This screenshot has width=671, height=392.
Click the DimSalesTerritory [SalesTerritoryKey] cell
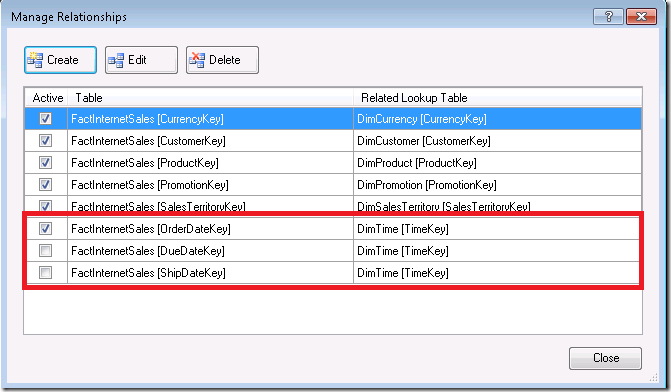click(497, 205)
